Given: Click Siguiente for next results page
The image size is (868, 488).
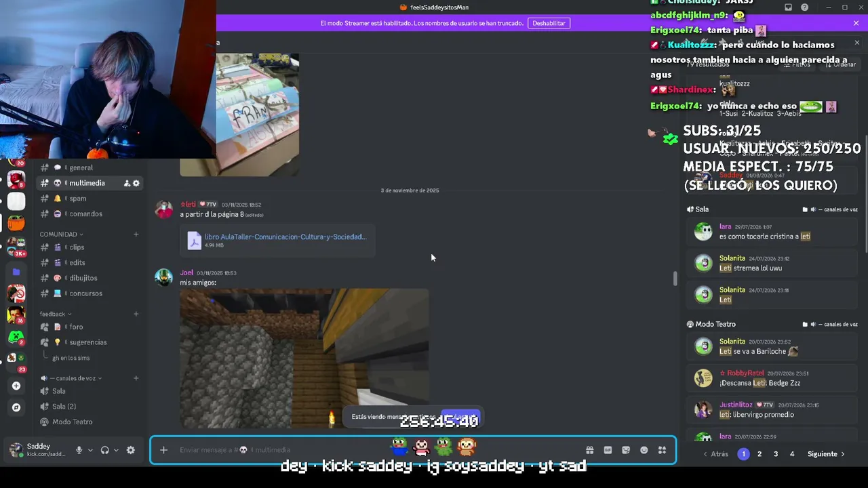Looking at the screenshot, I should [826, 454].
